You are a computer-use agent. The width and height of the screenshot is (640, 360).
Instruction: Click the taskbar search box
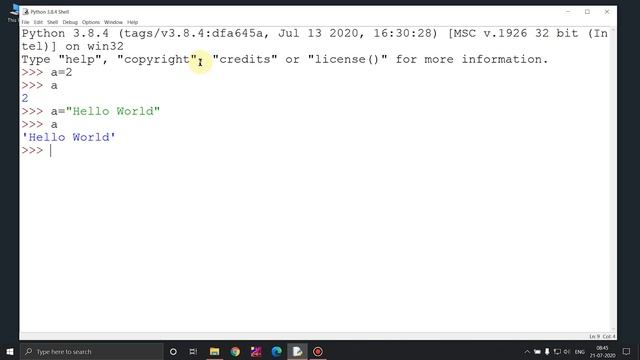tap(91, 351)
